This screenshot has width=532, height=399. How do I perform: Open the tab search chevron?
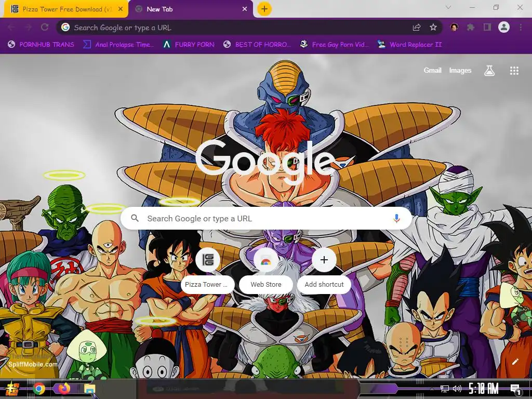[448, 7]
